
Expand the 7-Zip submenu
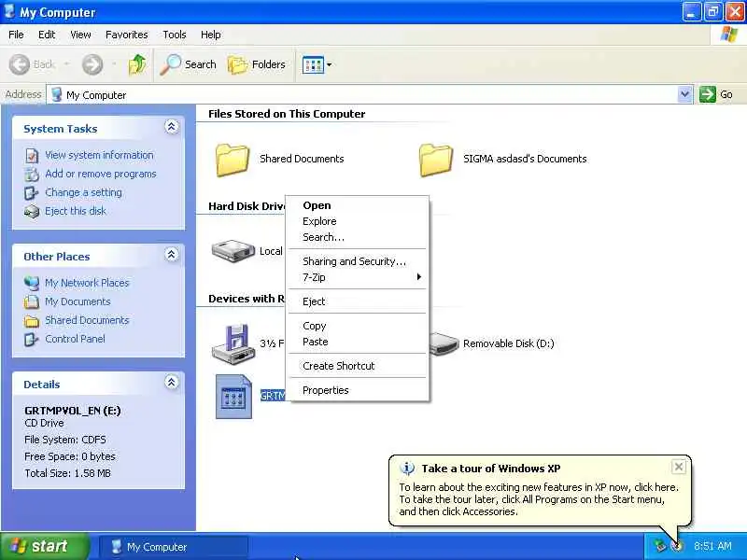click(359, 276)
